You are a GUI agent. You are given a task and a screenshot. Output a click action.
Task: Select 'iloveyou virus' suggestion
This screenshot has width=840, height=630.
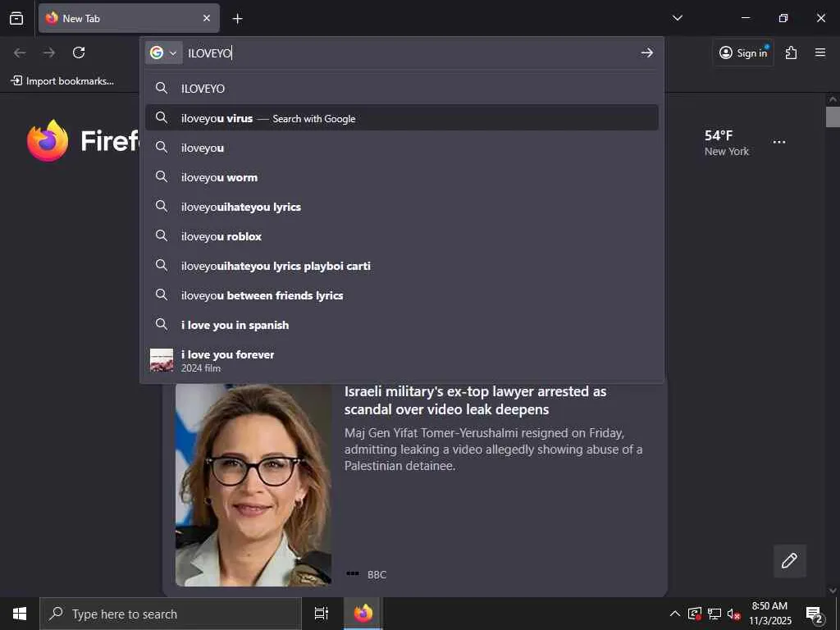coord(402,118)
